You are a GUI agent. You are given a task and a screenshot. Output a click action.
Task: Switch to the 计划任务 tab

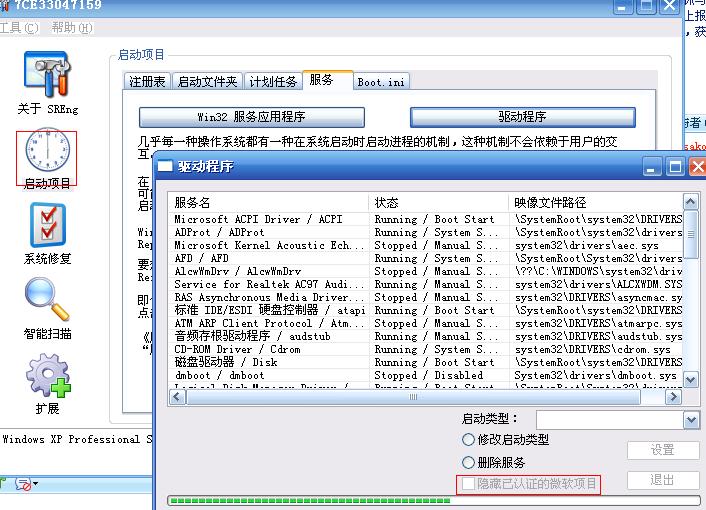273,81
